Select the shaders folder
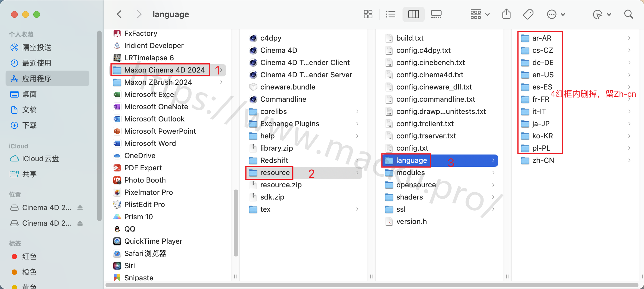Image resolution: width=644 pixels, height=289 pixels. pyautogui.click(x=440, y=197)
